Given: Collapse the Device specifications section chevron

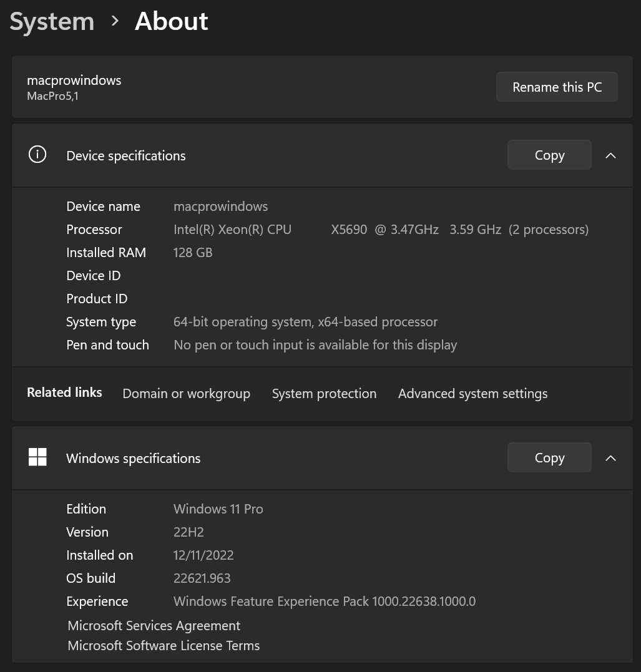Looking at the screenshot, I should click(x=610, y=155).
